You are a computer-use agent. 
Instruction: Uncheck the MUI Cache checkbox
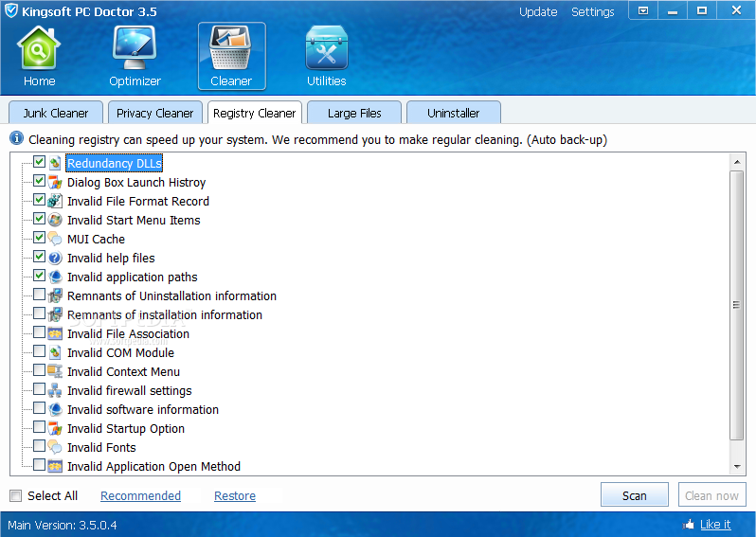pyautogui.click(x=39, y=237)
